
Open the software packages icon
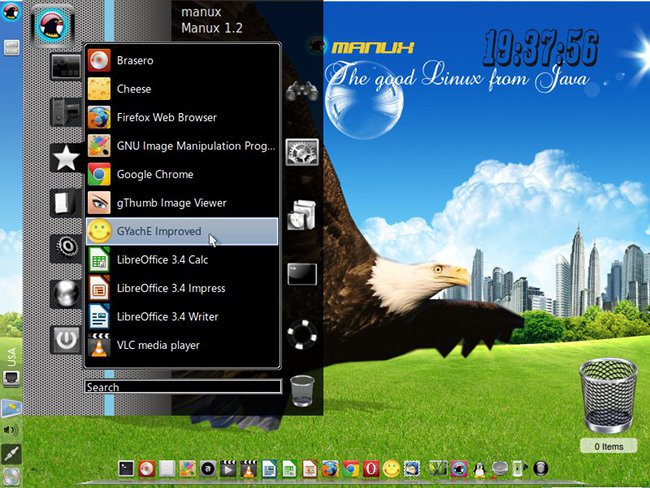tap(302, 214)
